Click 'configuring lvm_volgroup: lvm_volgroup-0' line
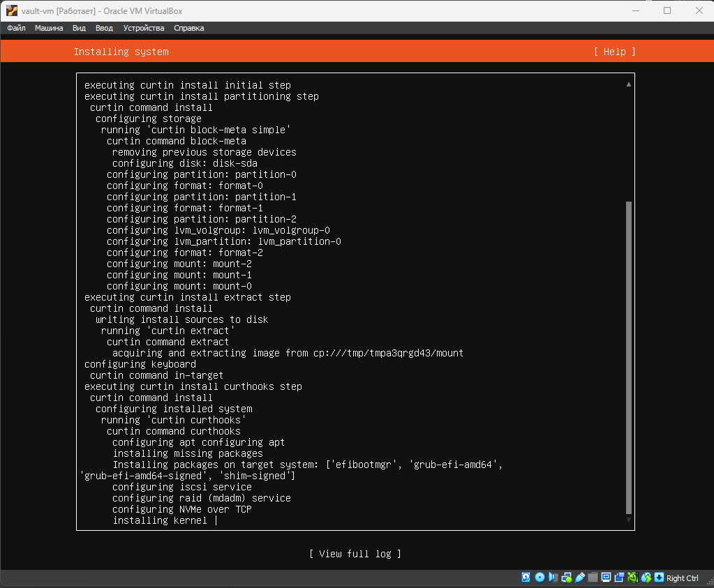714x588 pixels. pyautogui.click(x=218, y=230)
